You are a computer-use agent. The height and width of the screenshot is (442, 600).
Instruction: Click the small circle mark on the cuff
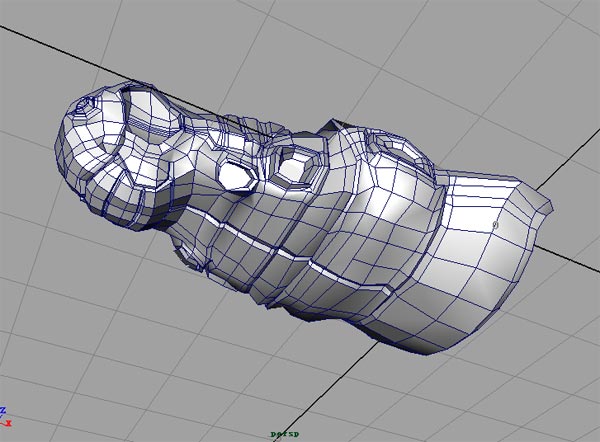[x=497, y=225]
